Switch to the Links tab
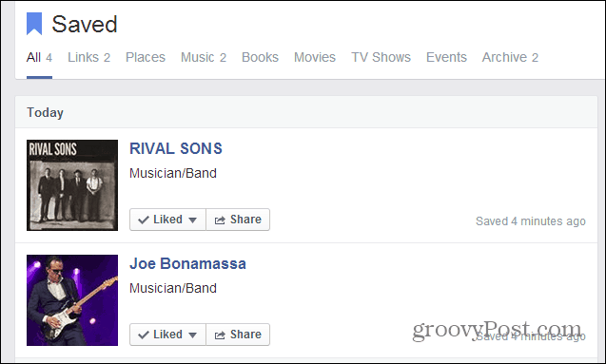Image resolution: width=606 pixels, height=364 pixels. pyautogui.click(x=88, y=58)
